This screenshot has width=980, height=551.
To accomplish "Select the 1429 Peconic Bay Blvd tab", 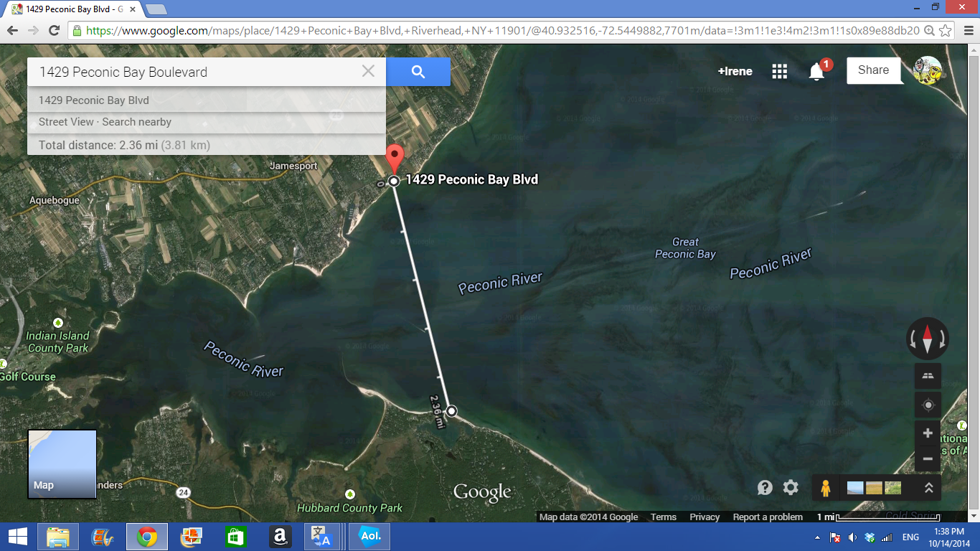I will pyautogui.click(x=72, y=9).
